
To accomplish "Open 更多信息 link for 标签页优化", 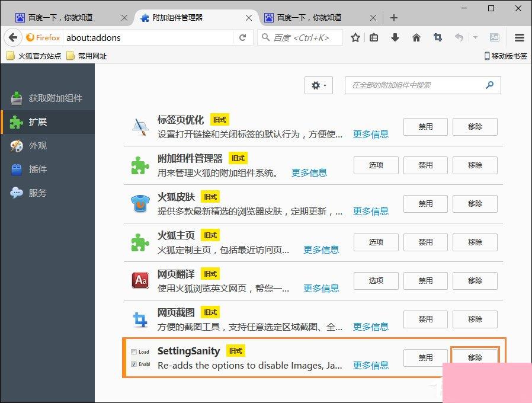I will point(370,135).
